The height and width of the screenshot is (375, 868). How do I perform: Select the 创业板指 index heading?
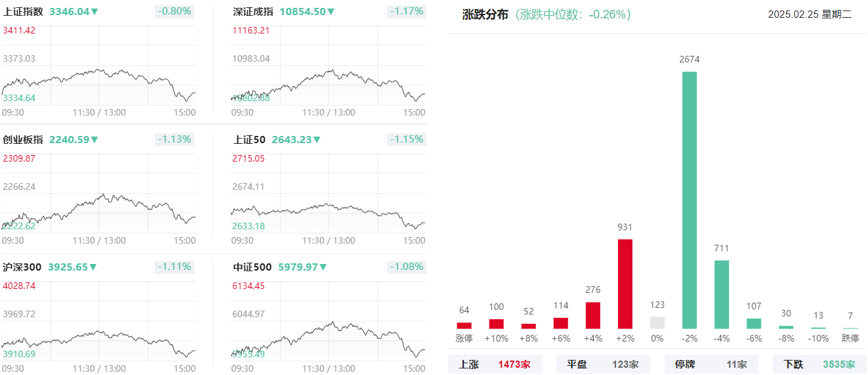[23, 139]
